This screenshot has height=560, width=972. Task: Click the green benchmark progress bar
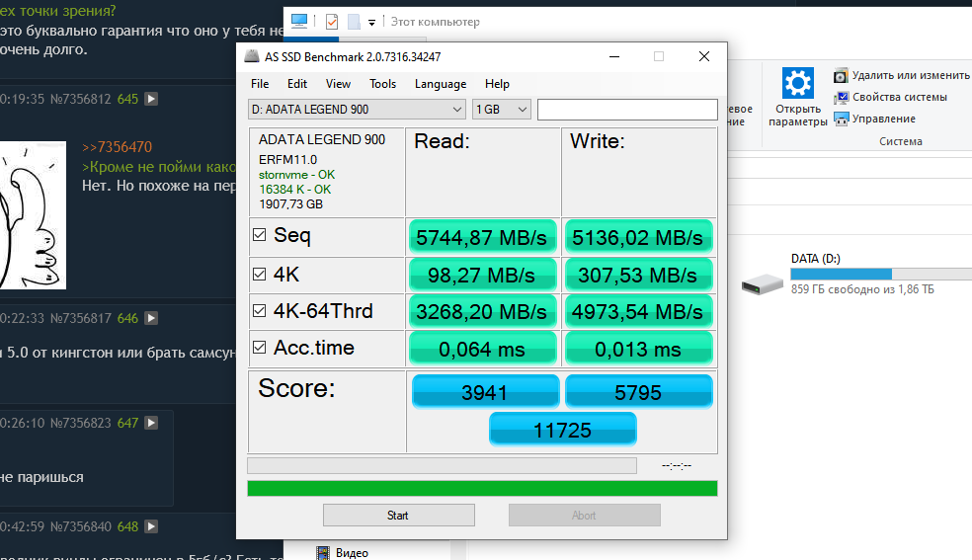[x=482, y=488]
